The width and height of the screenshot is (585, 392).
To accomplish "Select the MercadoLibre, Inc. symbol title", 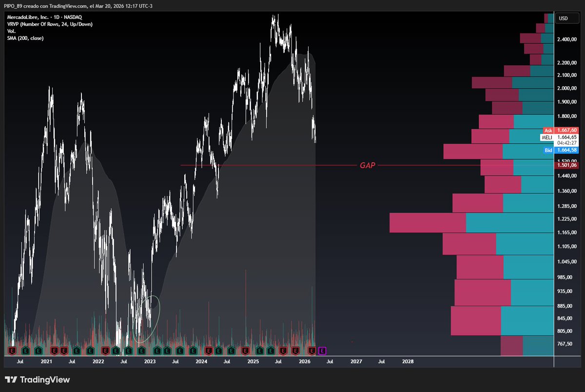I will coord(44,17).
